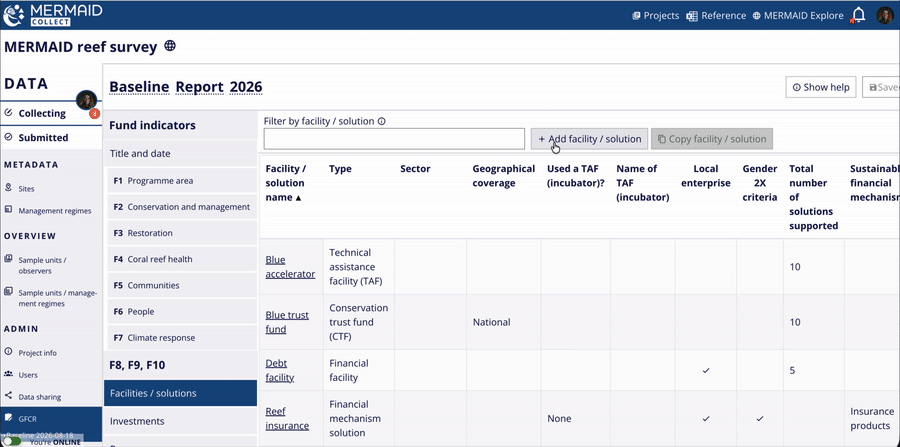
Task: Click the Management regimes icon
Action: [8, 209]
